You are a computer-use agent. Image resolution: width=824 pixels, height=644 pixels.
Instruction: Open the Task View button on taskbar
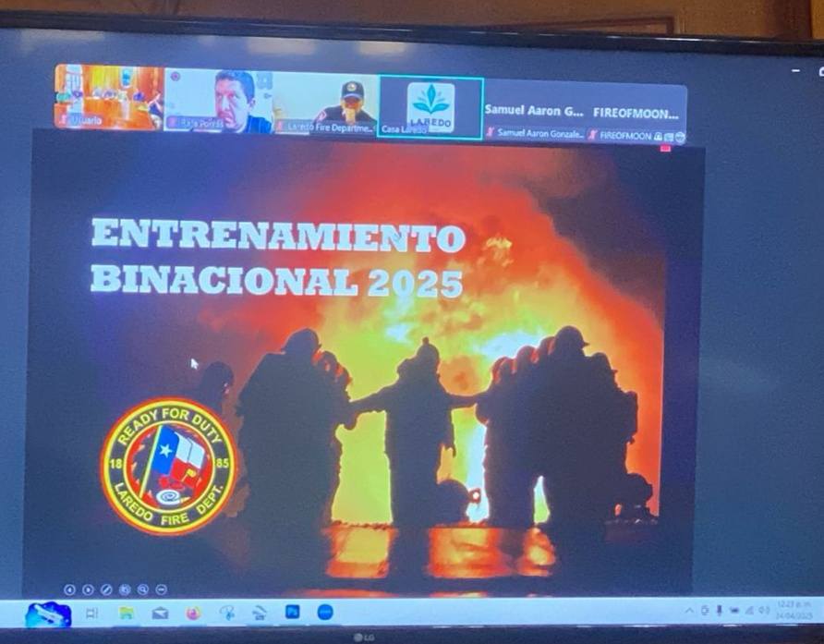[91, 613]
